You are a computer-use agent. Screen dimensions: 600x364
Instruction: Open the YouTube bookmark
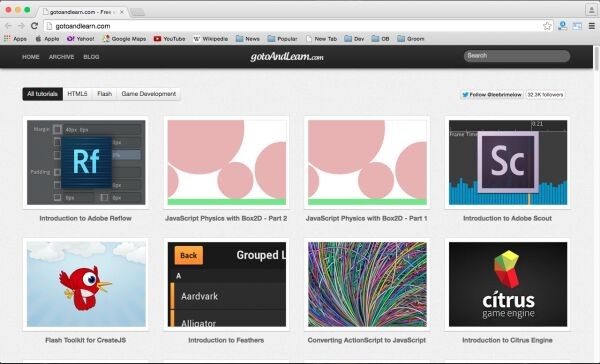coord(170,39)
